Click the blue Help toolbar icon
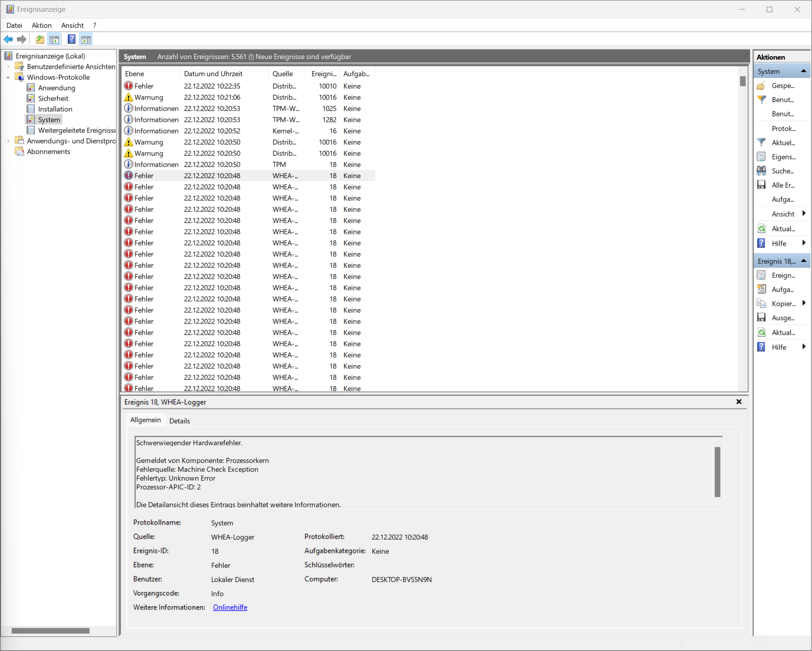Viewport: 812px width, 651px height. [72, 39]
